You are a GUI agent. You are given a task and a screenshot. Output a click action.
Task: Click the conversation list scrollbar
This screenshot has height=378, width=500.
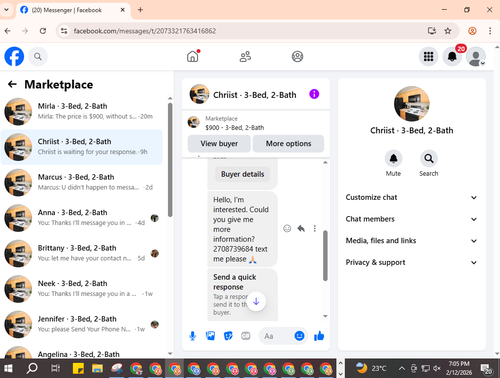pyautogui.click(x=170, y=160)
